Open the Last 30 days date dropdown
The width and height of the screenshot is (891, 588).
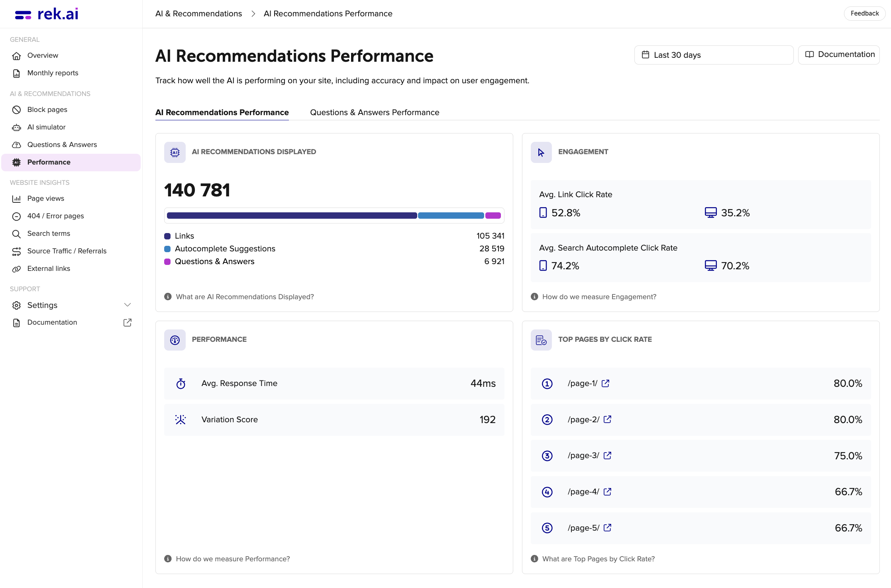714,55
